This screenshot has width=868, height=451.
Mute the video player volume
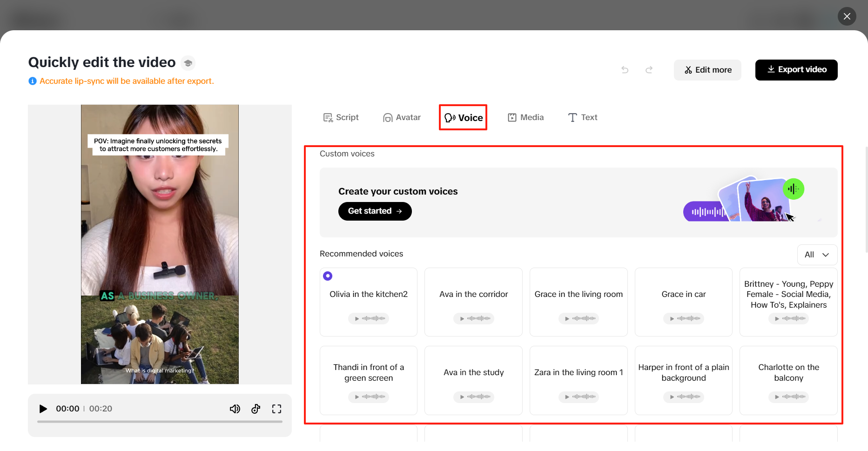point(235,409)
